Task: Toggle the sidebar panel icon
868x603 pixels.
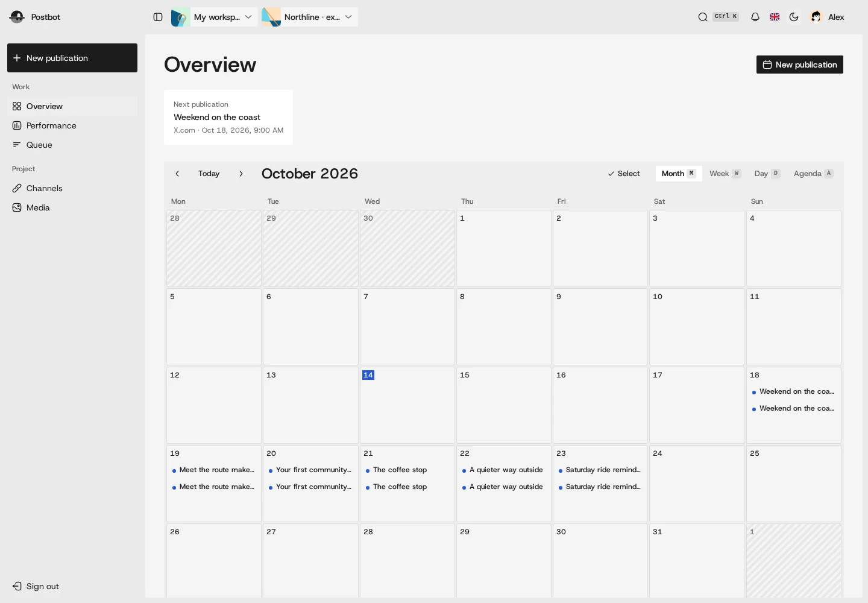Action: click(158, 17)
